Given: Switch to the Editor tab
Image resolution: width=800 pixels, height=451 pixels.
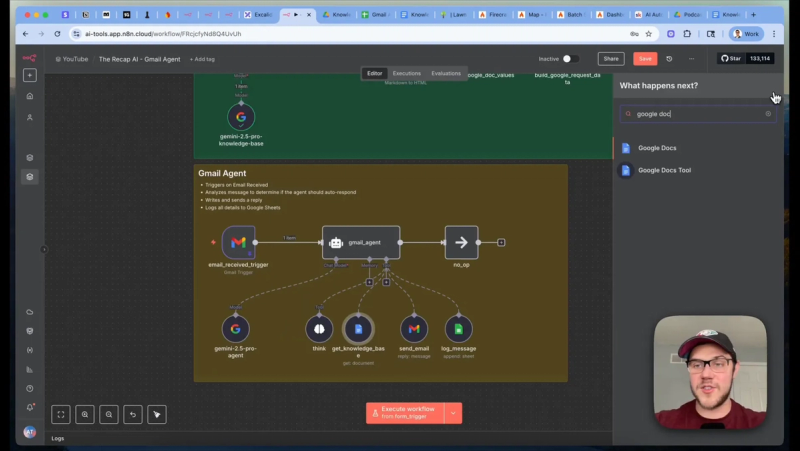Looking at the screenshot, I should point(374,73).
